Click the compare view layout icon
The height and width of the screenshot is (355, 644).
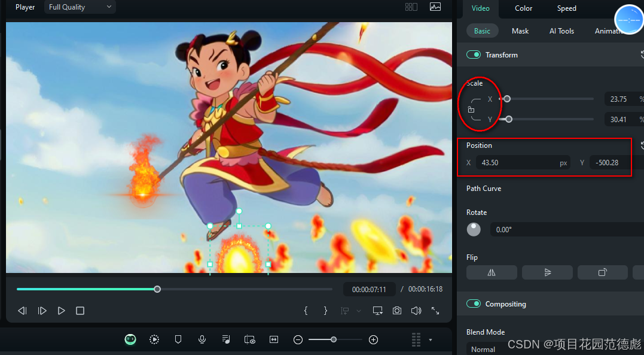[x=411, y=7]
